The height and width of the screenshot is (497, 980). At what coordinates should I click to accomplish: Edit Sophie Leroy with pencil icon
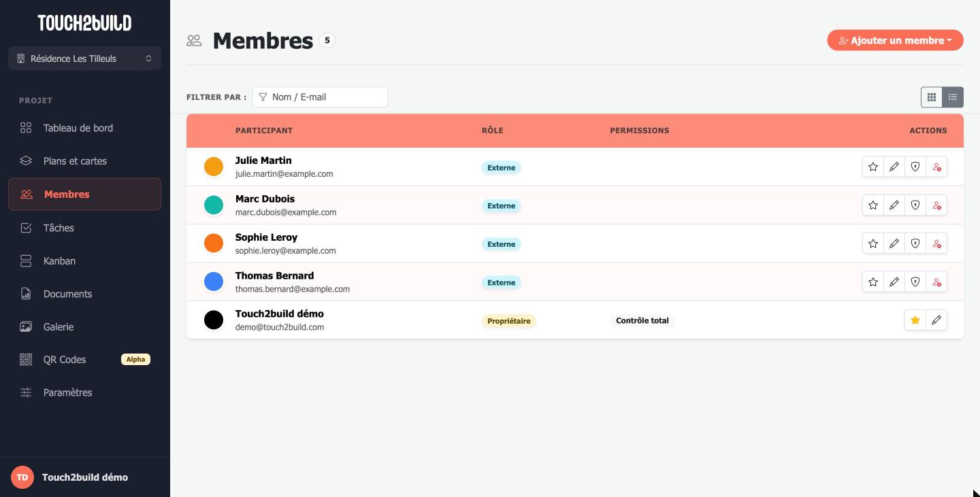tap(894, 243)
